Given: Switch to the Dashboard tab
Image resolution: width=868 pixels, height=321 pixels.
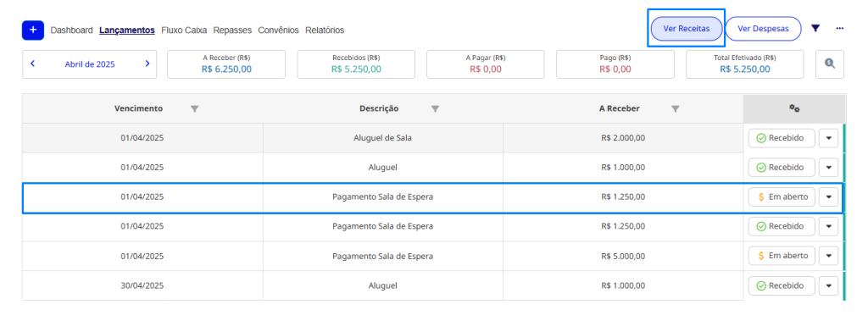Looking at the screenshot, I should click(71, 30).
